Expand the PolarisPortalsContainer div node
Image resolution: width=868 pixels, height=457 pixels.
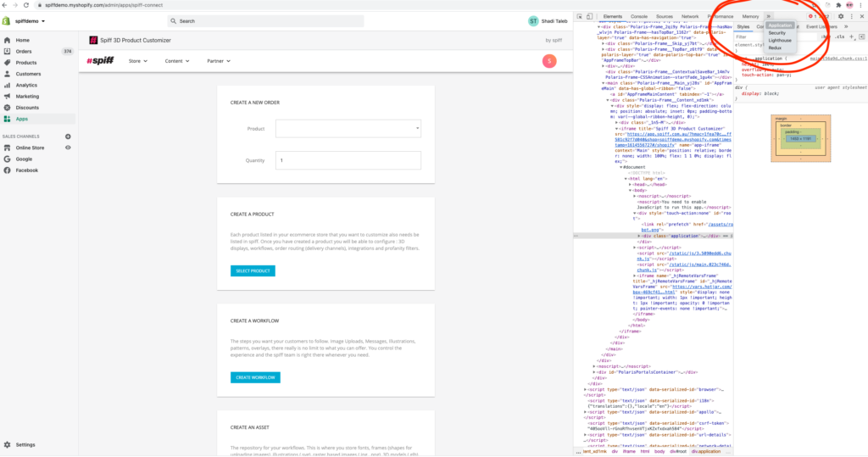coord(594,372)
